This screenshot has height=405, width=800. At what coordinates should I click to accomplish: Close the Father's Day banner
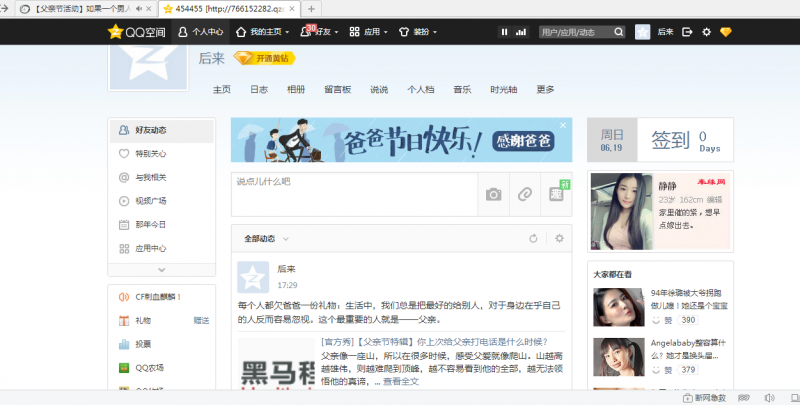pos(564,125)
